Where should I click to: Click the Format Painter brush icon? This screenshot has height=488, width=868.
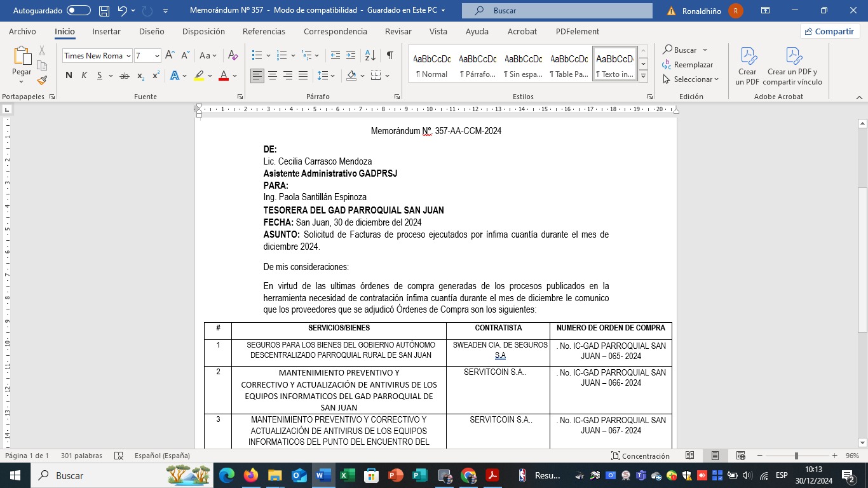tap(42, 80)
